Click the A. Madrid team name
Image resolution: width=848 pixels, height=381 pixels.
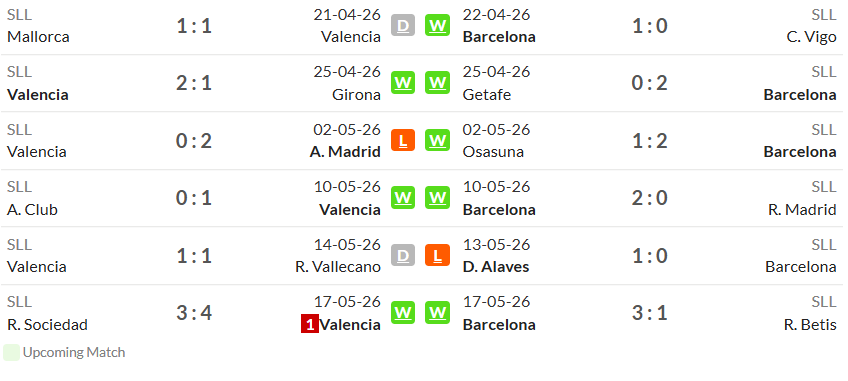pos(345,152)
